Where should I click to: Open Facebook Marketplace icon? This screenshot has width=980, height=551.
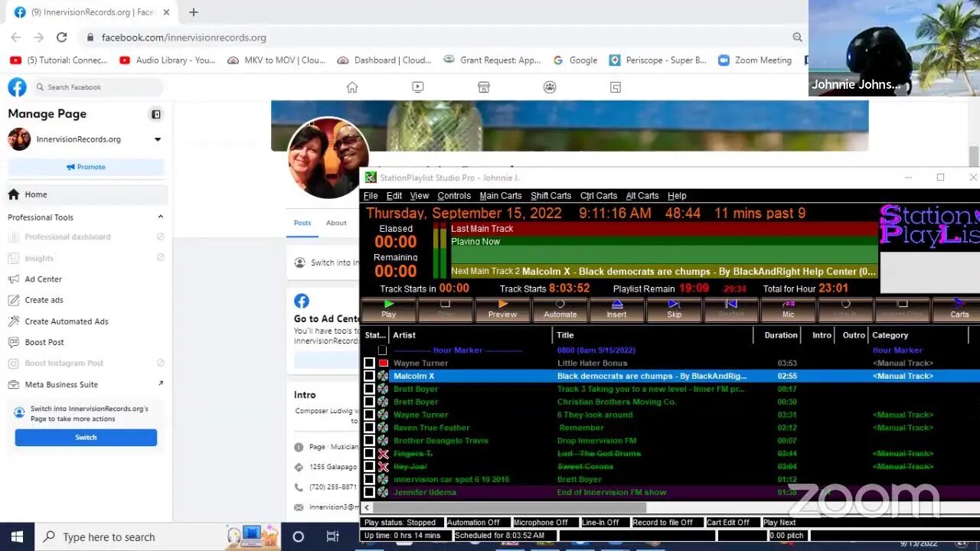484,87
